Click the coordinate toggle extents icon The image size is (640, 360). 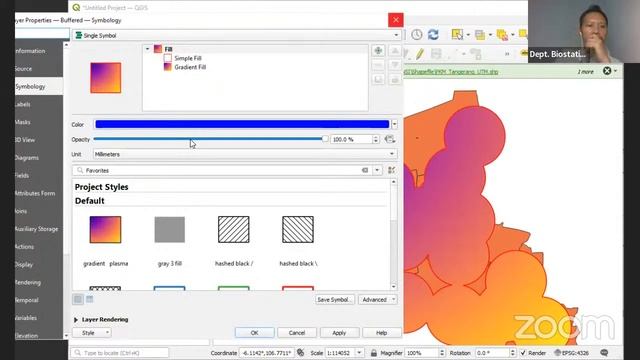pyautogui.click(x=301, y=353)
